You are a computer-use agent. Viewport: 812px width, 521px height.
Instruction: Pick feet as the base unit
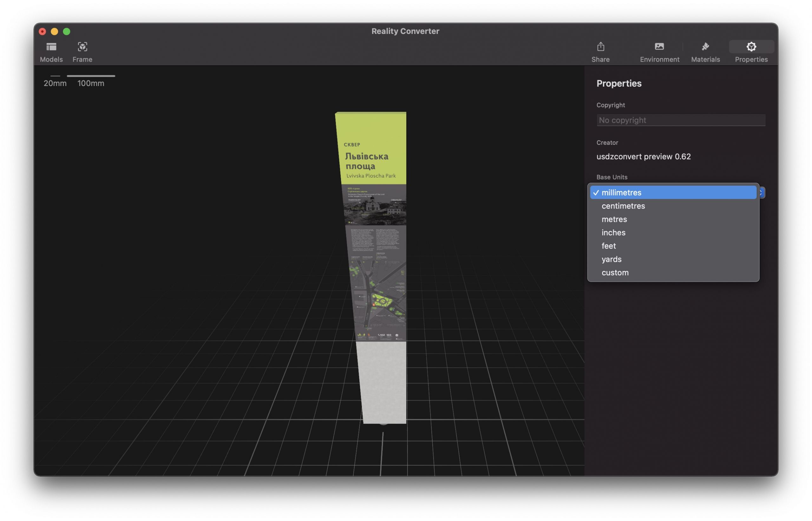[673, 246]
